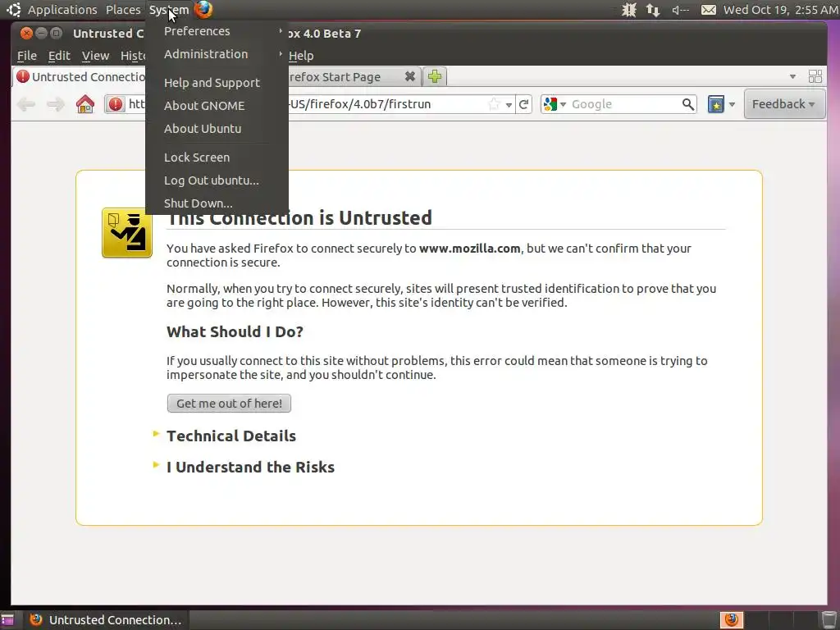Open the list all tabs dropdown arrow
This screenshot has height=630, width=840.
click(792, 76)
